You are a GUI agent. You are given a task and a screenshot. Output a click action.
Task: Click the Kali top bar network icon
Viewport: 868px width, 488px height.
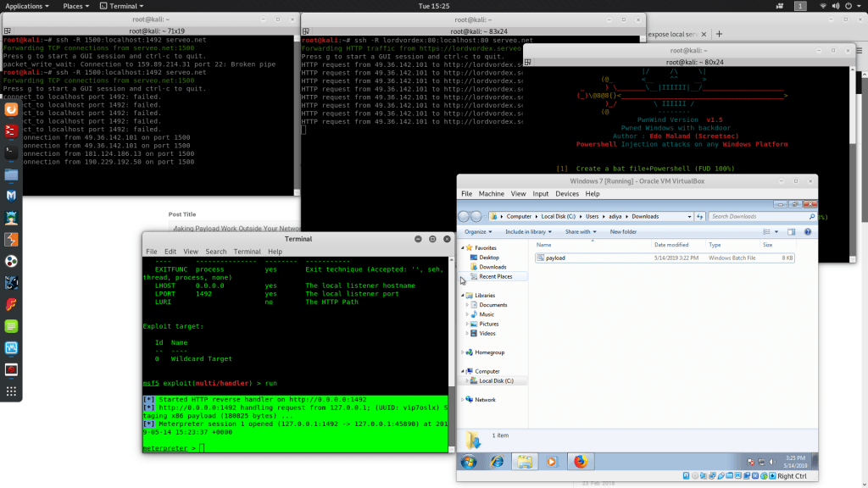coord(823,6)
